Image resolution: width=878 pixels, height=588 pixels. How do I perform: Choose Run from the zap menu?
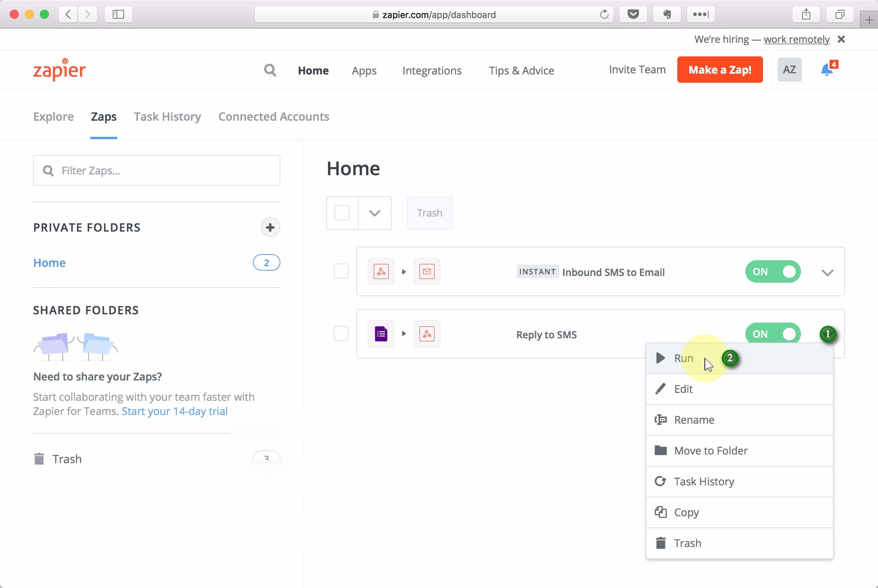pos(739,358)
